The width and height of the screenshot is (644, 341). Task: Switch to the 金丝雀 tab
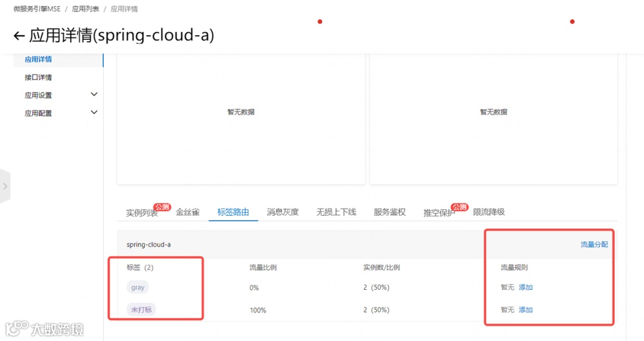point(188,212)
